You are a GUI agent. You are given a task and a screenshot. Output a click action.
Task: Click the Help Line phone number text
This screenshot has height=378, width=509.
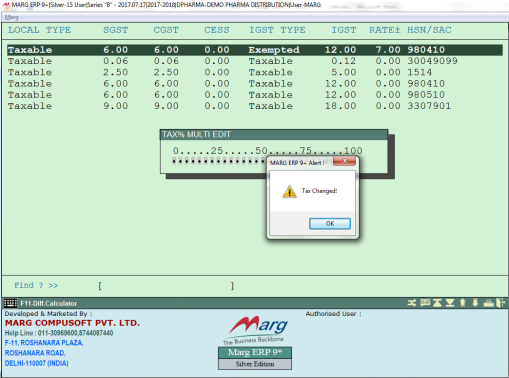tap(59, 333)
